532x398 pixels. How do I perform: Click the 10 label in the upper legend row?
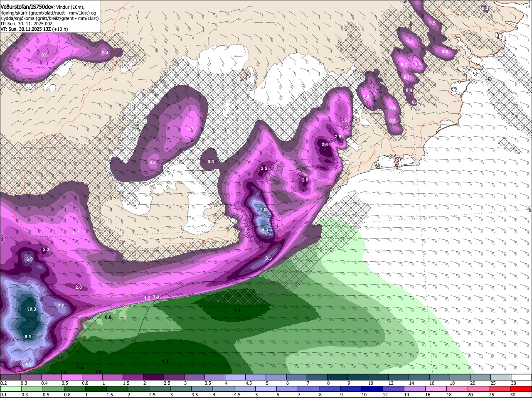coord(370,383)
